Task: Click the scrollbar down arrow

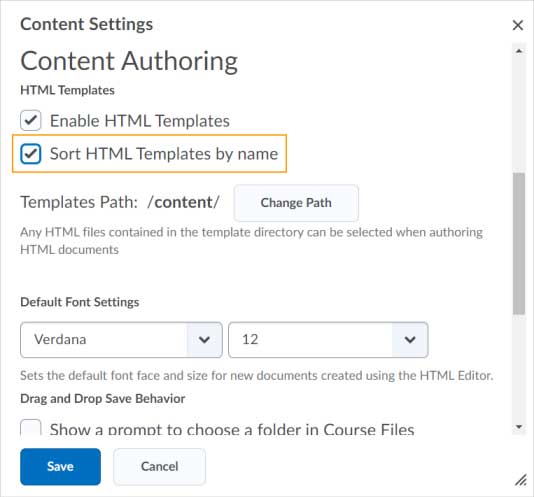Action: 519,427
